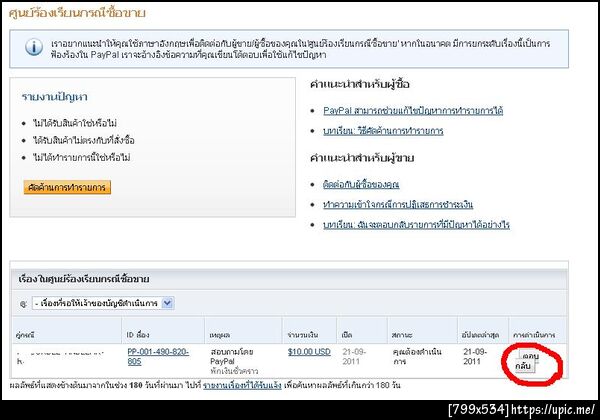Click the $10.00 USD amount link
600x420 pixels.
coord(309,352)
